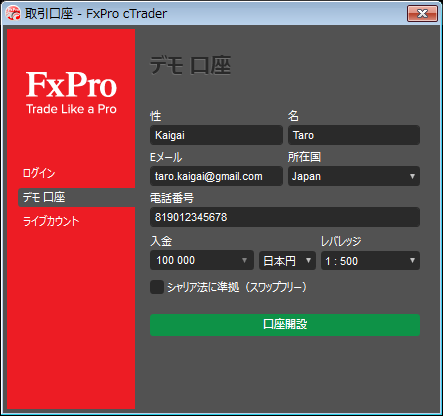Open the ライブカウント tab

51,221
